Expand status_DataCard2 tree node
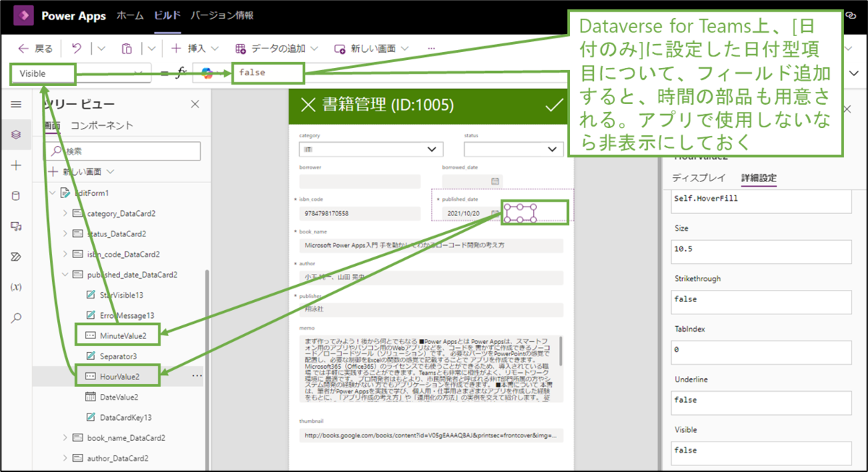 tap(66, 234)
